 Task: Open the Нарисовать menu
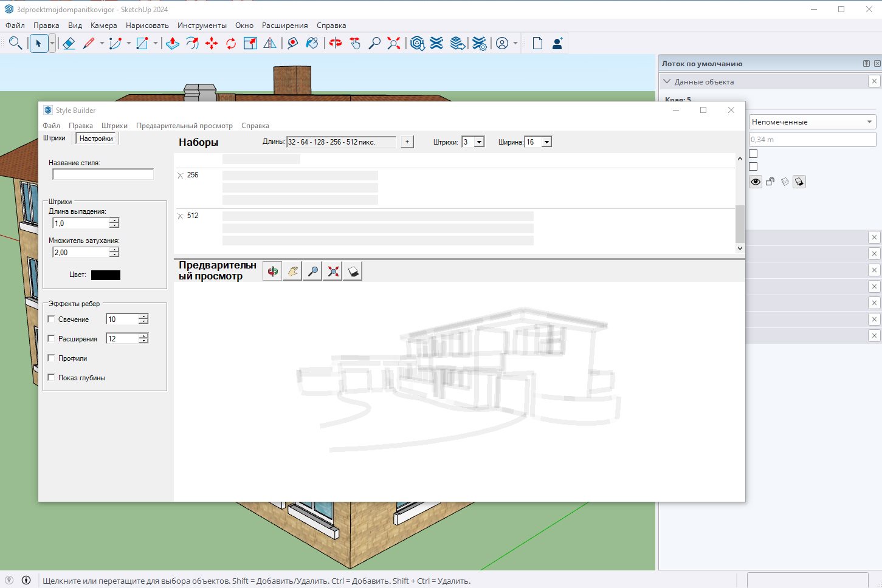pyautogui.click(x=147, y=26)
